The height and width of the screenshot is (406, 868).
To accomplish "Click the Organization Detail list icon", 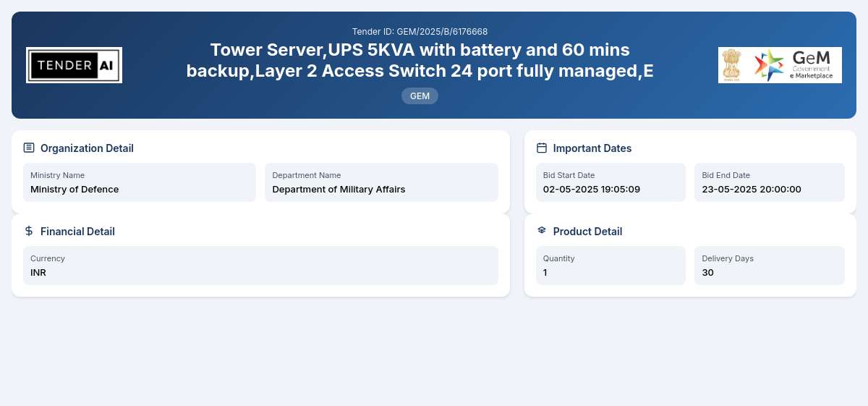I will 29,148.
